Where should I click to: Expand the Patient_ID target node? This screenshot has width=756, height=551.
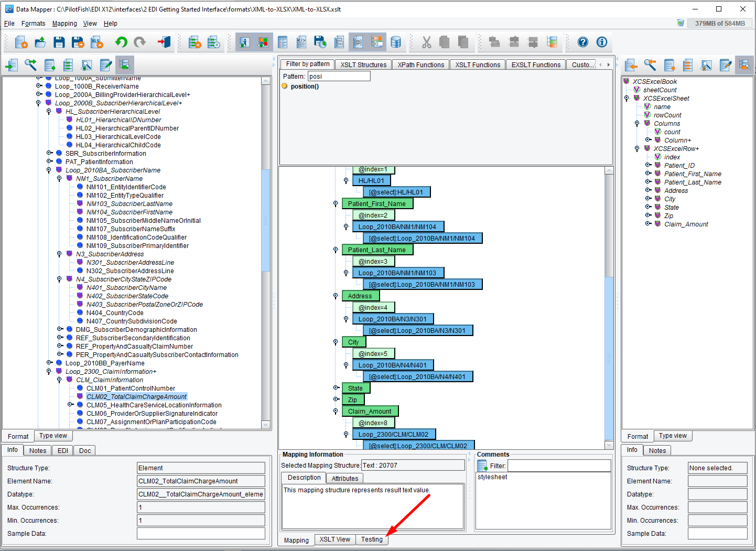point(648,165)
